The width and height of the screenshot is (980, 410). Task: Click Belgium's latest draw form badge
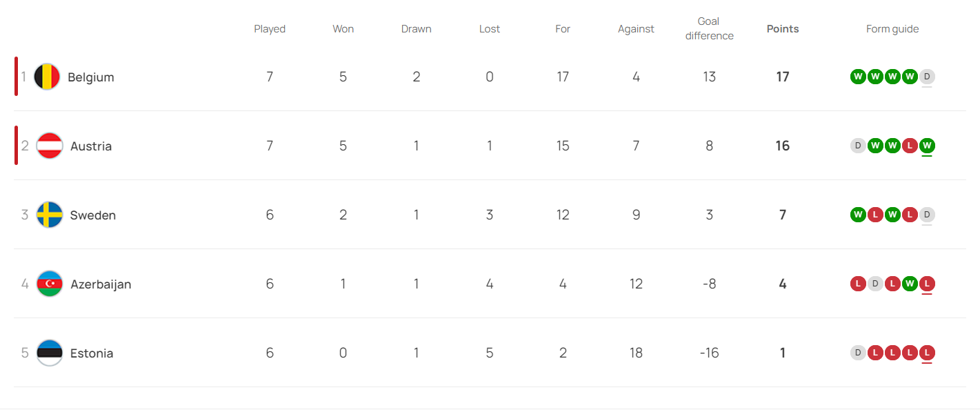927,77
